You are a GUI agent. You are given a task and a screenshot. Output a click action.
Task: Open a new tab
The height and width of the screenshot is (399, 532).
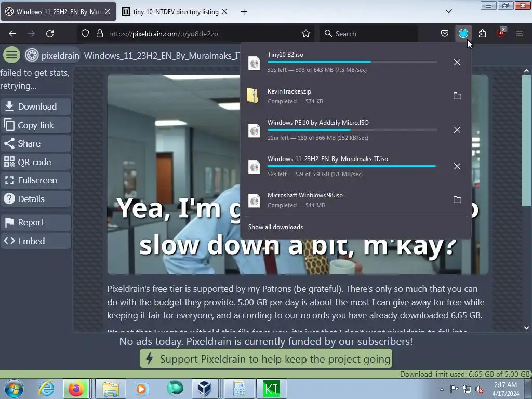244,12
